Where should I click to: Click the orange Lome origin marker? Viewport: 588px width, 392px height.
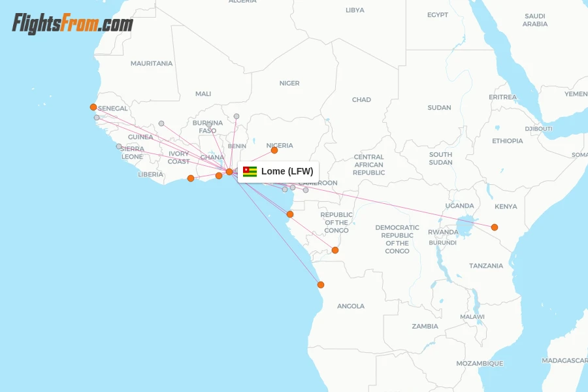tap(229, 172)
